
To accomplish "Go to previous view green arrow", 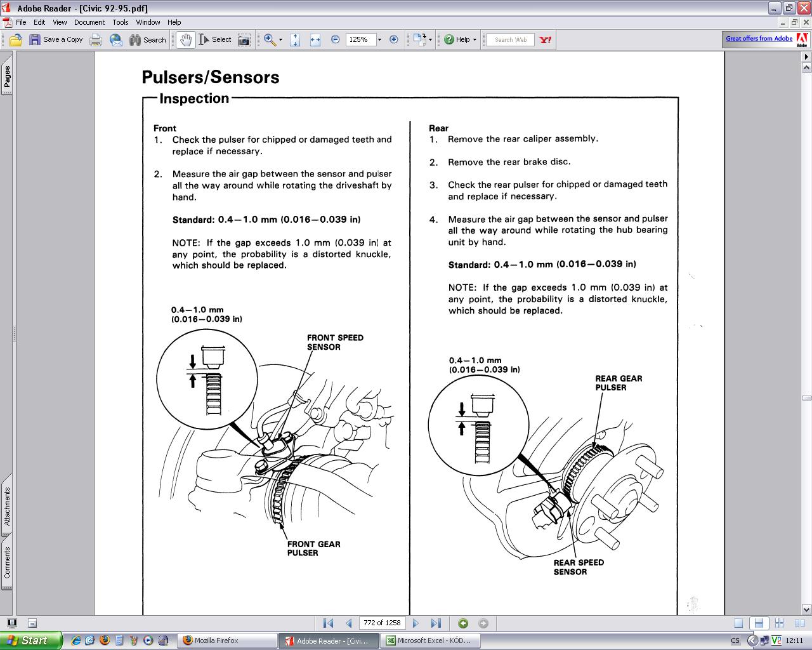I will (463, 623).
